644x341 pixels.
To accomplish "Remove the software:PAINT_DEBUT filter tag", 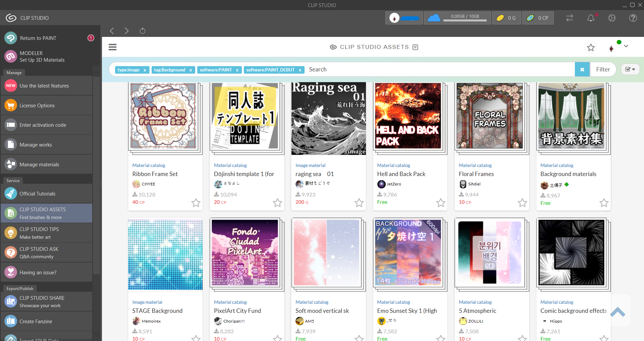I will pyautogui.click(x=300, y=70).
